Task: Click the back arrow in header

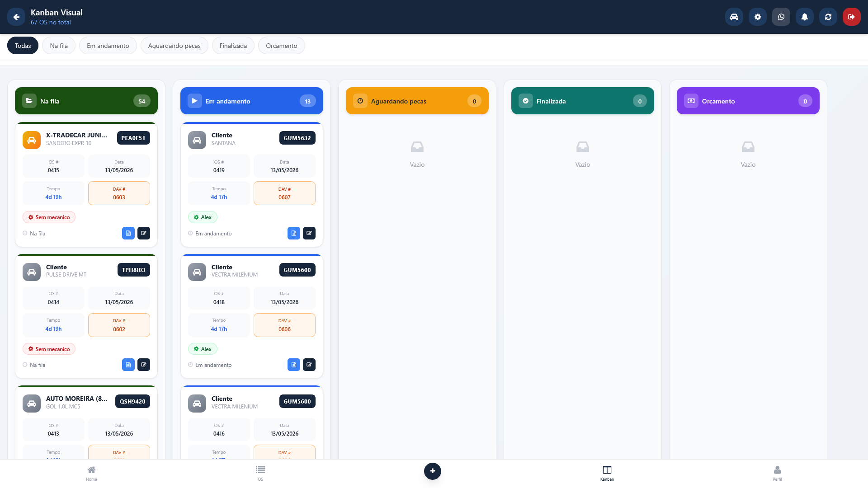Action: coord(16,17)
